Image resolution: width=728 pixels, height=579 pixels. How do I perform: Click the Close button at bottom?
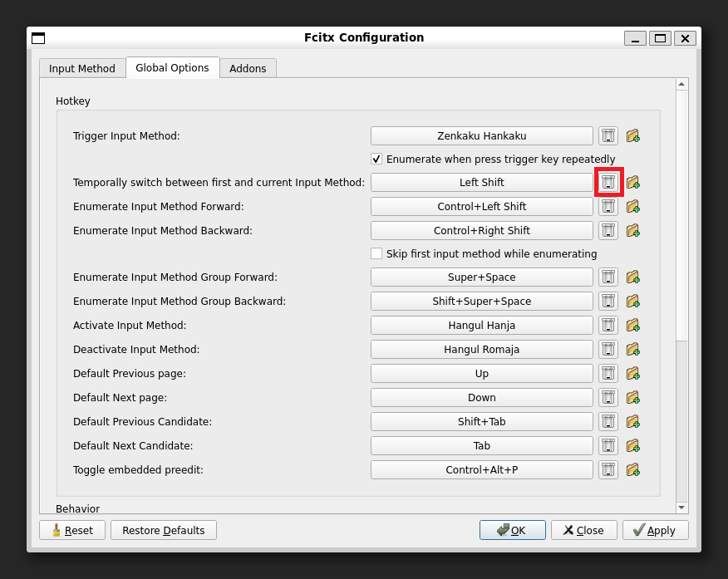pos(583,530)
